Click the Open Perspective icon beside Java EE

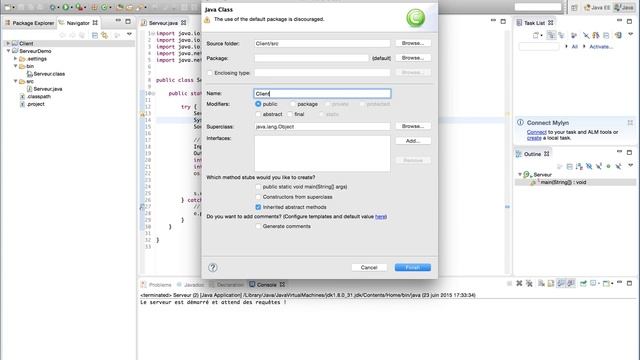coord(574,7)
